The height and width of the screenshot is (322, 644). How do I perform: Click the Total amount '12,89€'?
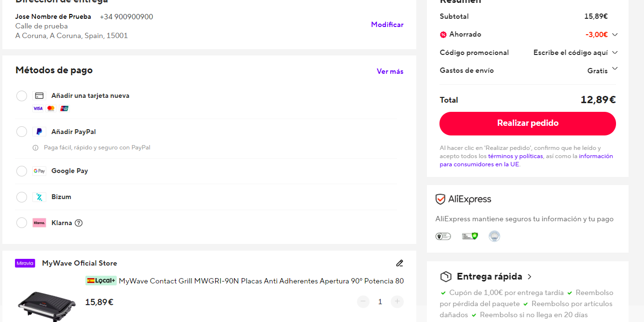tap(598, 100)
